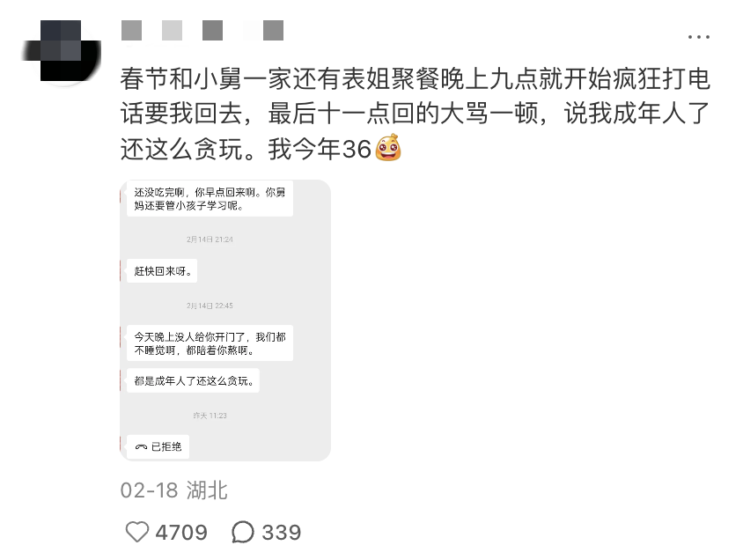Viewport: 743px width, 560px height.
Task: Click the 4709 likes count
Action: coord(181,533)
